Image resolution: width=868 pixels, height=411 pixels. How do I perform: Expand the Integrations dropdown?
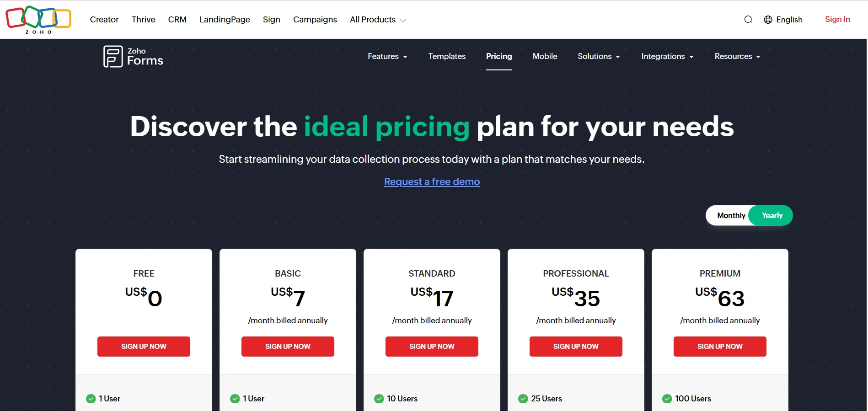pyautogui.click(x=667, y=56)
